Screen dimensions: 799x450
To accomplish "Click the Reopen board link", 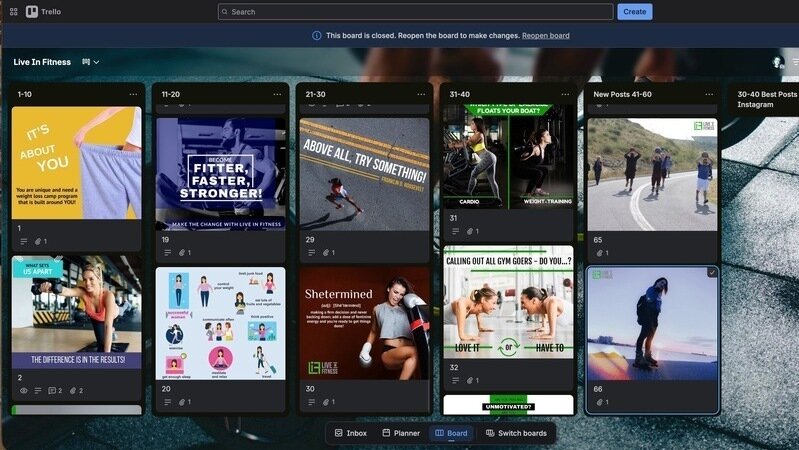I will (546, 36).
